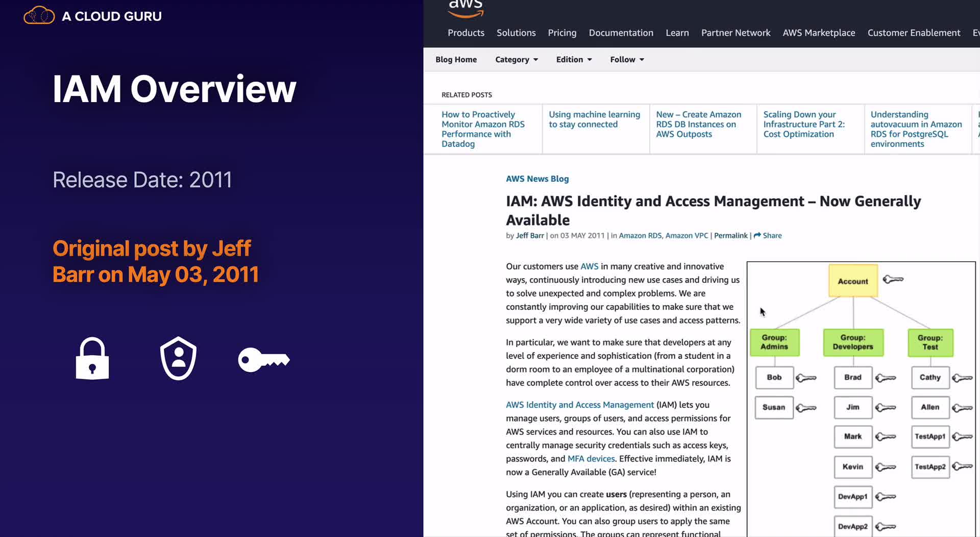Click the key icon next to Bob
The height and width of the screenshot is (537, 980).
click(x=806, y=378)
